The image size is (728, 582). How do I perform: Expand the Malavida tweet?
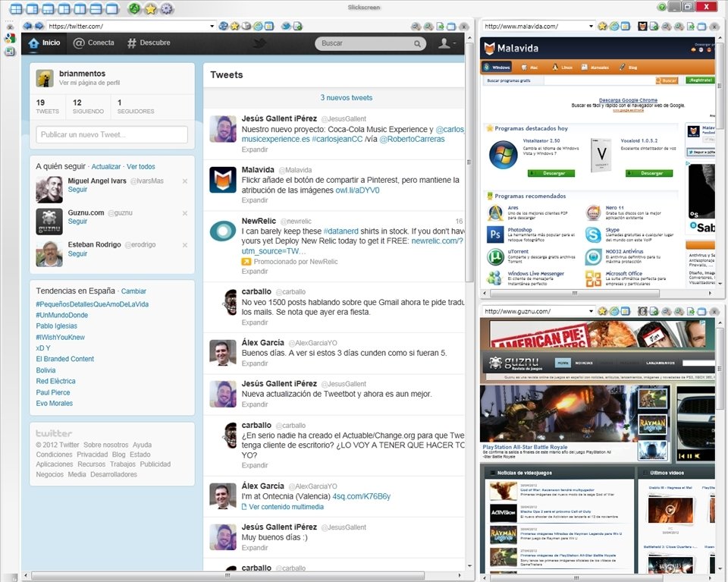(x=255, y=200)
